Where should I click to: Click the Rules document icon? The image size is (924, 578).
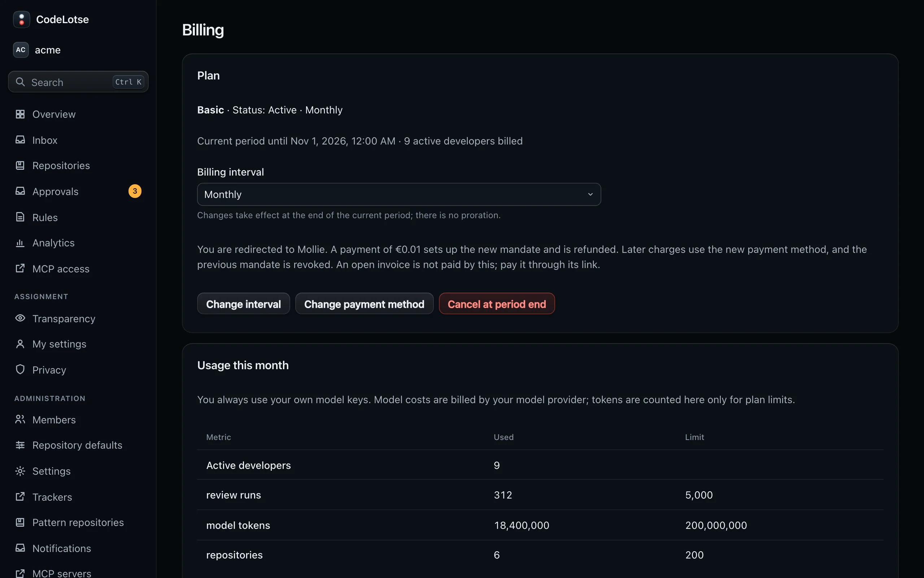tap(20, 217)
